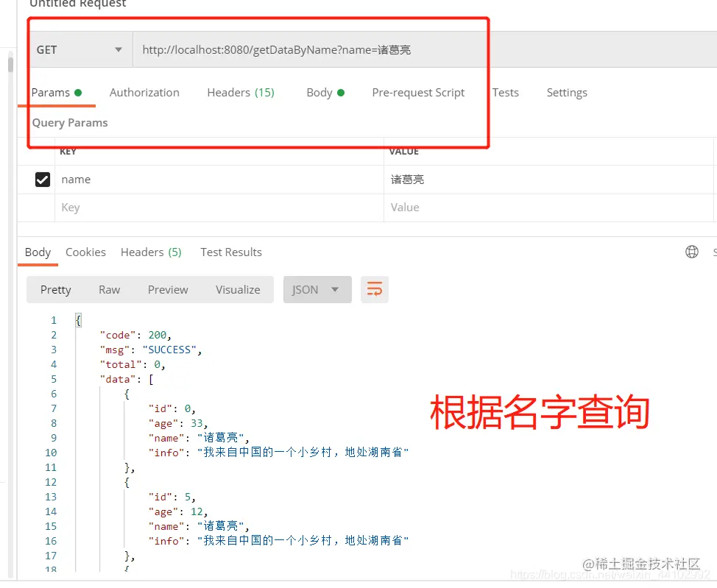Expand the HTTP method selector arrow

[x=118, y=49]
